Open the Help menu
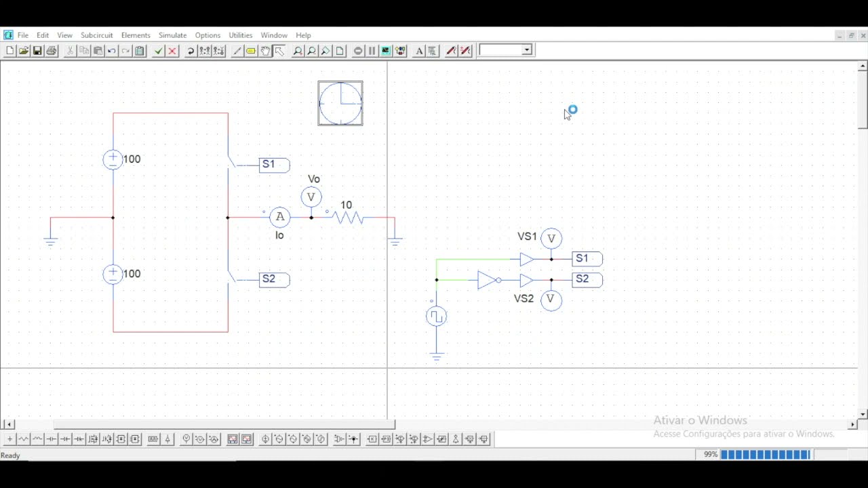This screenshot has height=488, width=868. click(x=303, y=35)
